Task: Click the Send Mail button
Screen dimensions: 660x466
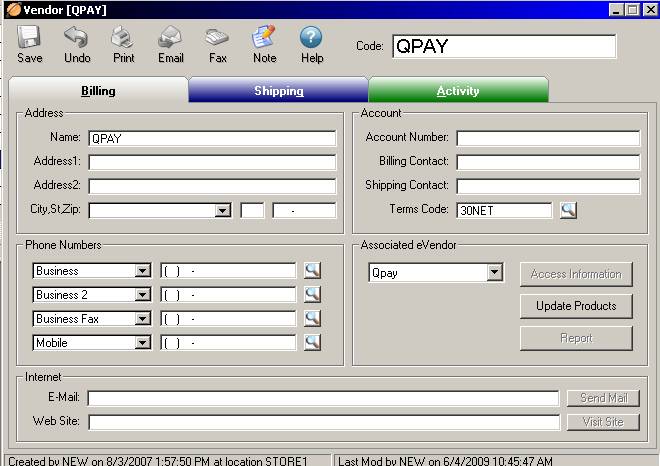Action: coord(604,398)
